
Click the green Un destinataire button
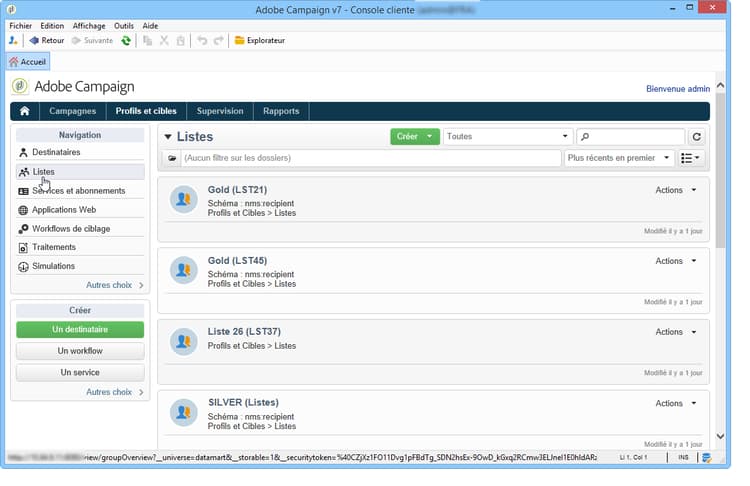point(80,330)
